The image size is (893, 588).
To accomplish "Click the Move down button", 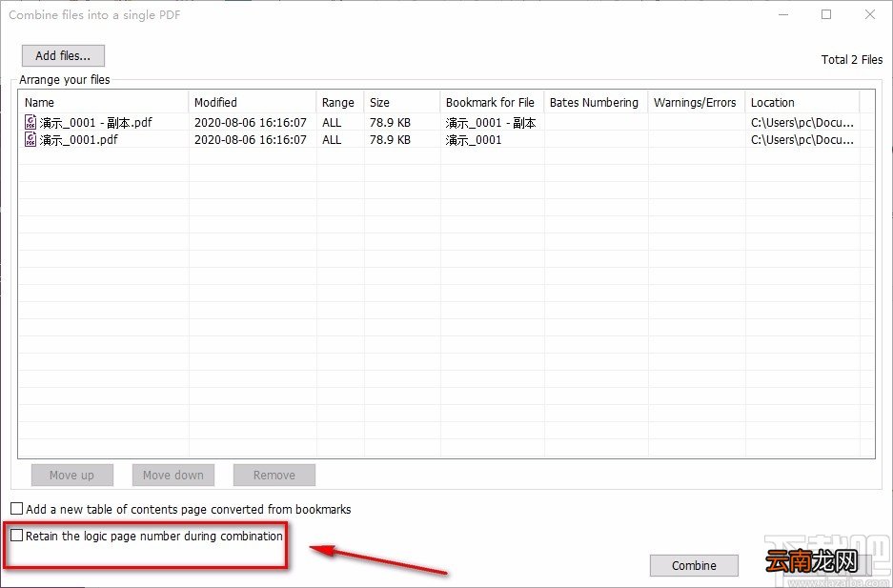I will [x=173, y=475].
